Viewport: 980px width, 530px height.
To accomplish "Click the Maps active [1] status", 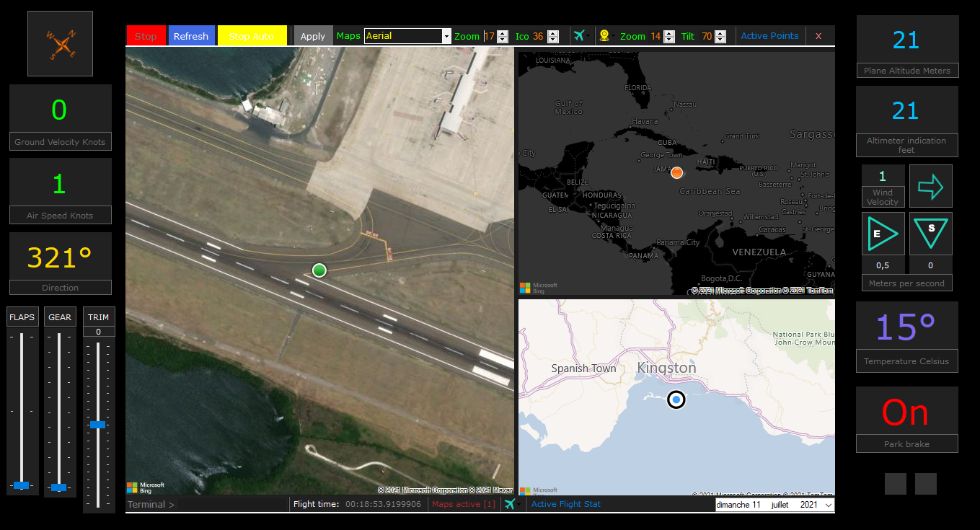I will pos(464,504).
